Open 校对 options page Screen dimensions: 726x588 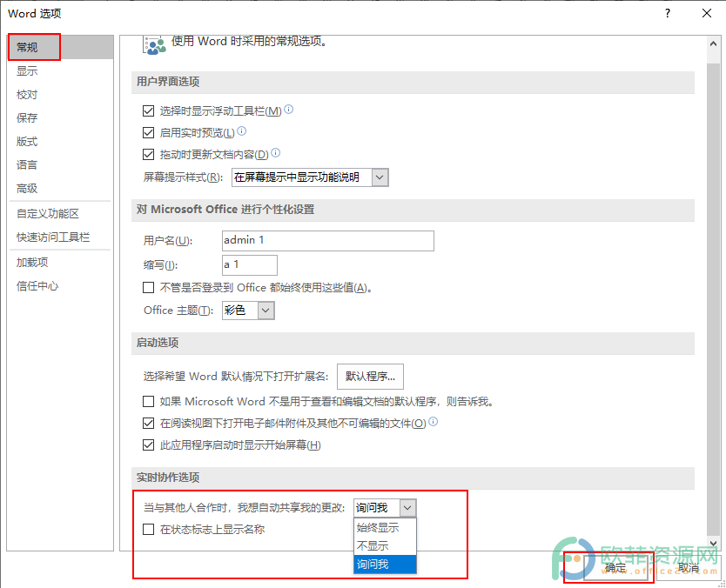click(60, 95)
